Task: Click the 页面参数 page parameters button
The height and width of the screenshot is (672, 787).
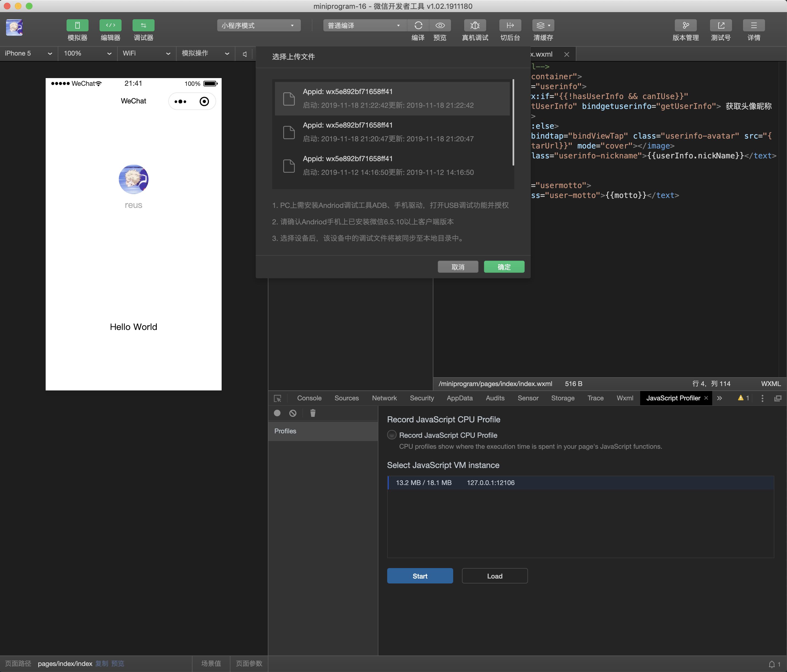Action: coord(249,663)
